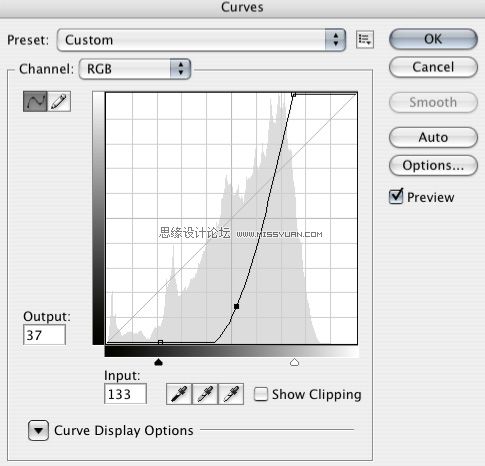
Task: Click the OK button
Action: (x=433, y=39)
